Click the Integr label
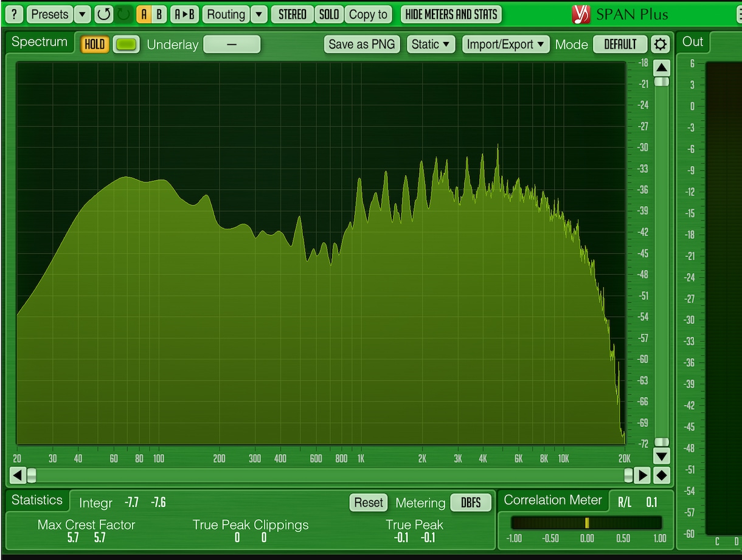Viewport: 742px width, 560px height. [95, 503]
